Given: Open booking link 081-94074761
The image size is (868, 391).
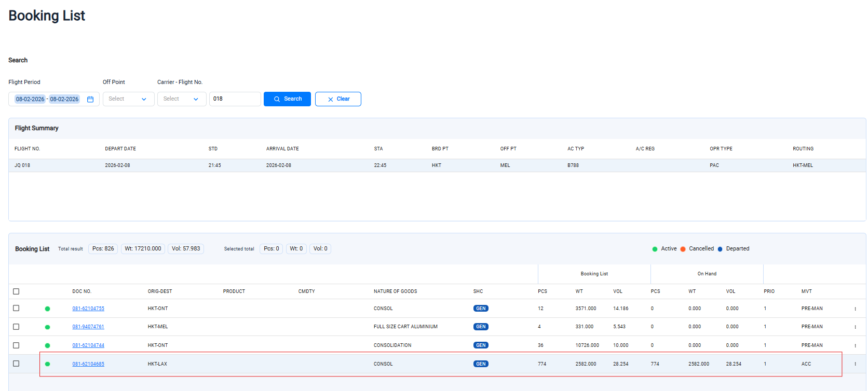Looking at the screenshot, I should [88, 327].
